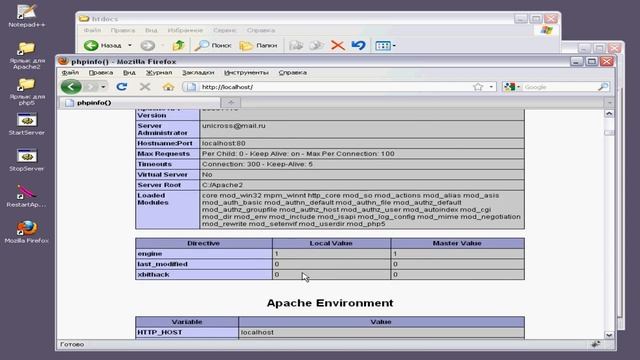
Task: Click Up folder icon in htdocs window
Action: click(x=178, y=45)
